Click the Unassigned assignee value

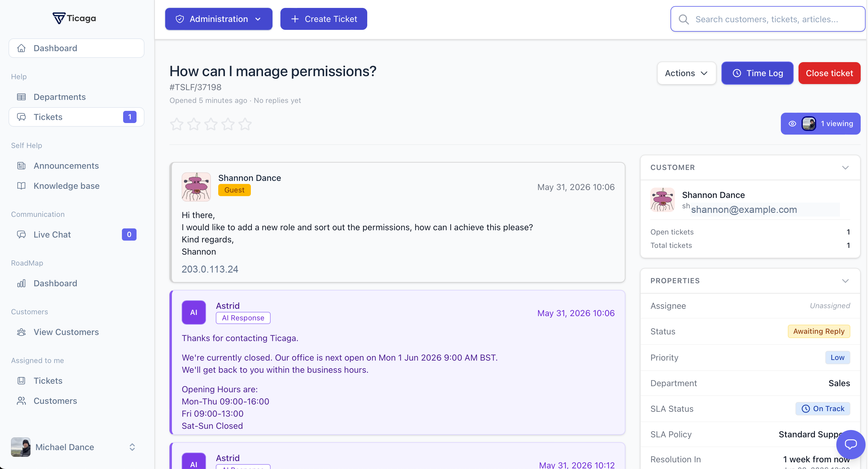pos(830,306)
